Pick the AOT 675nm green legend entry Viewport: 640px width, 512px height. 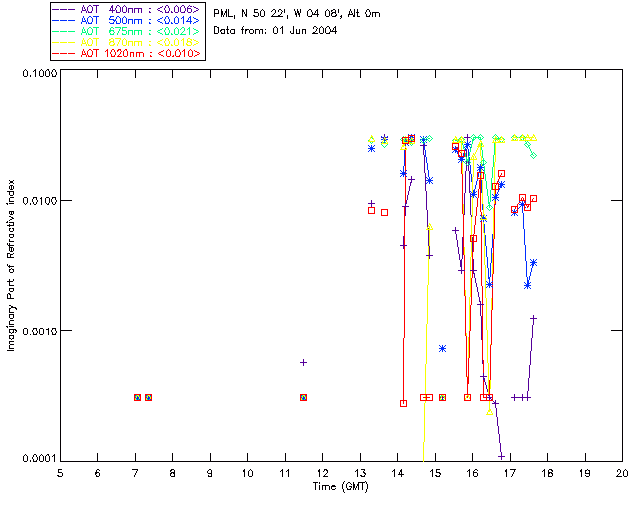(127, 31)
